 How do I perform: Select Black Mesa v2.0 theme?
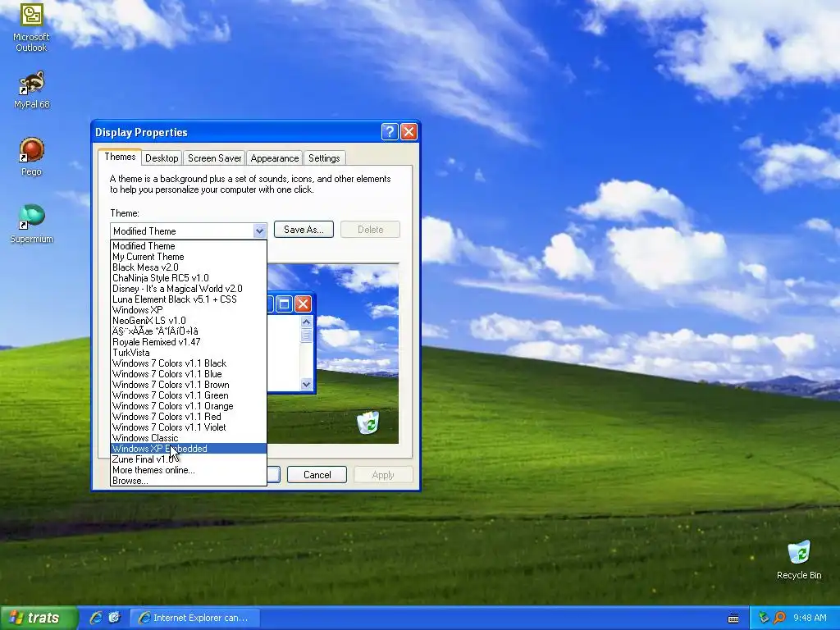[188, 267]
